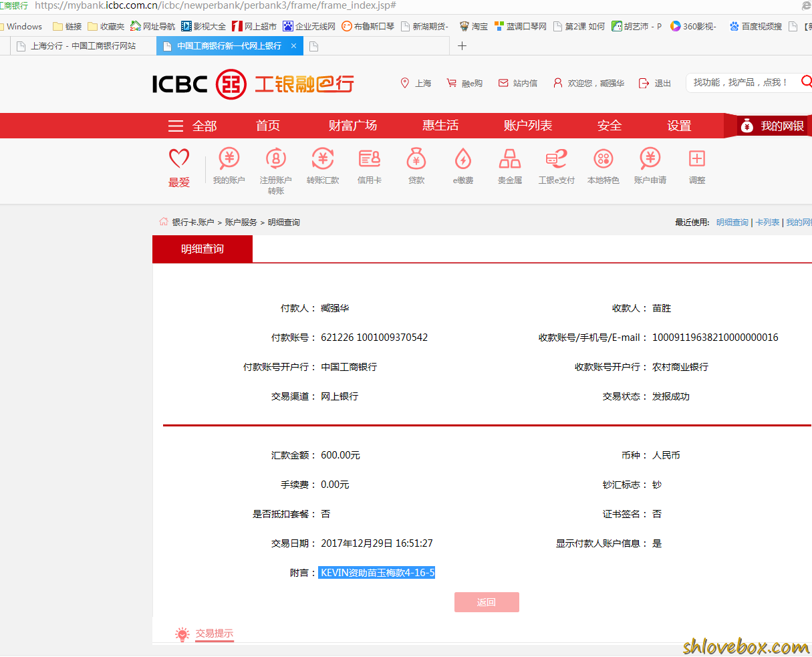812x657 pixels.
Task: Open the 网上超市 bookmark
Action: pyautogui.click(x=254, y=26)
